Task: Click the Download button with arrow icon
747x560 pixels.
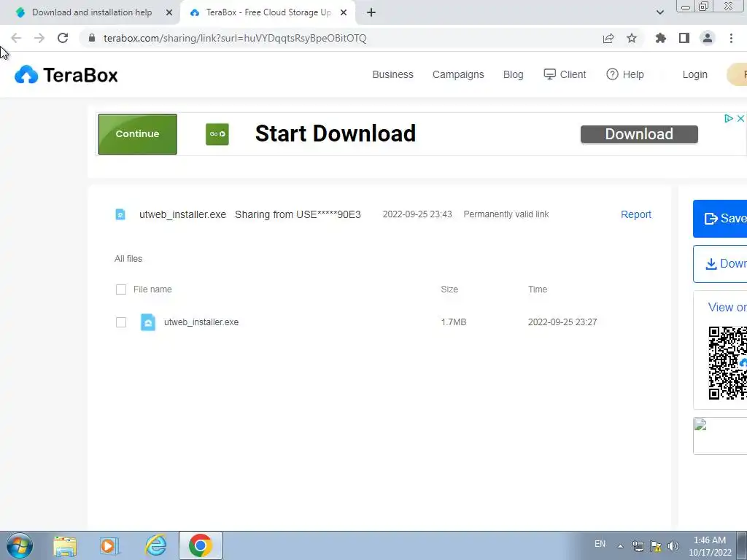Action: click(x=720, y=264)
